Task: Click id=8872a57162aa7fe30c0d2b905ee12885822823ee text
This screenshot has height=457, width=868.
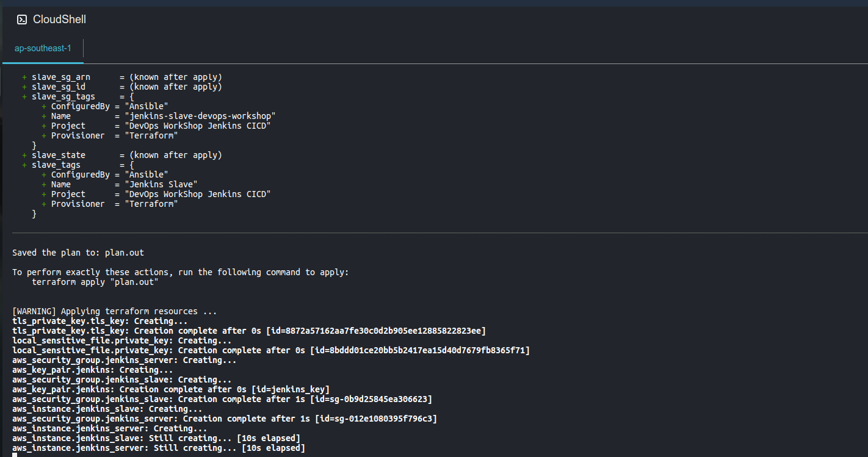Action: pyautogui.click(x=376, y=331)
